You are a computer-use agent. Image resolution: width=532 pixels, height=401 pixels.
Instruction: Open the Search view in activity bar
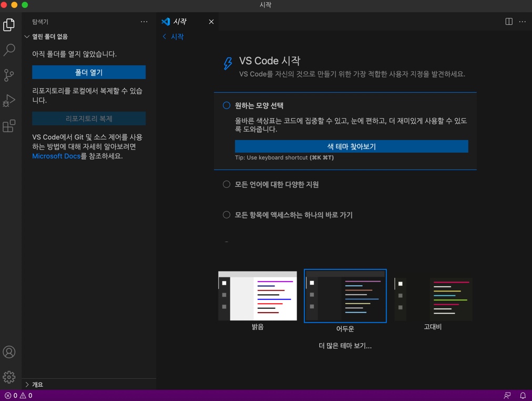[x=9, y=50]
